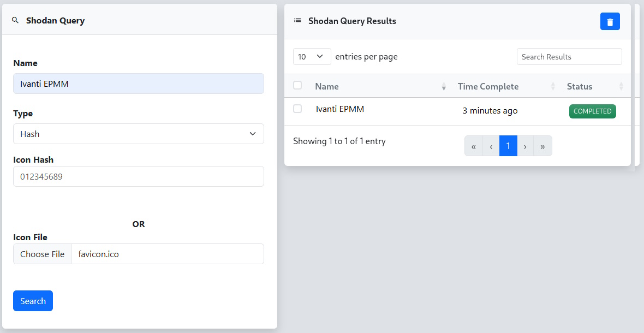Viewport: 644px width, 333px height.
Task: Check the Ivanti EPMM result row checkbox
Action: click(x=297, y=109)
